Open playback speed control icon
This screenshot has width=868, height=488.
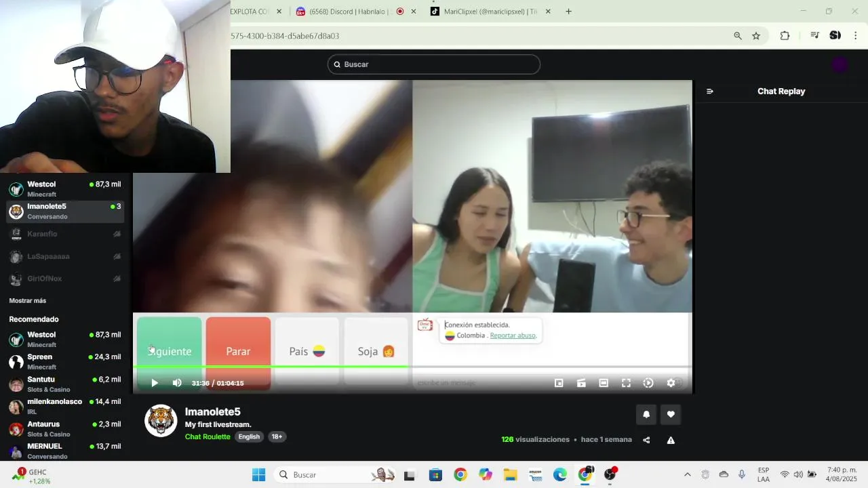tap(648, 383)
